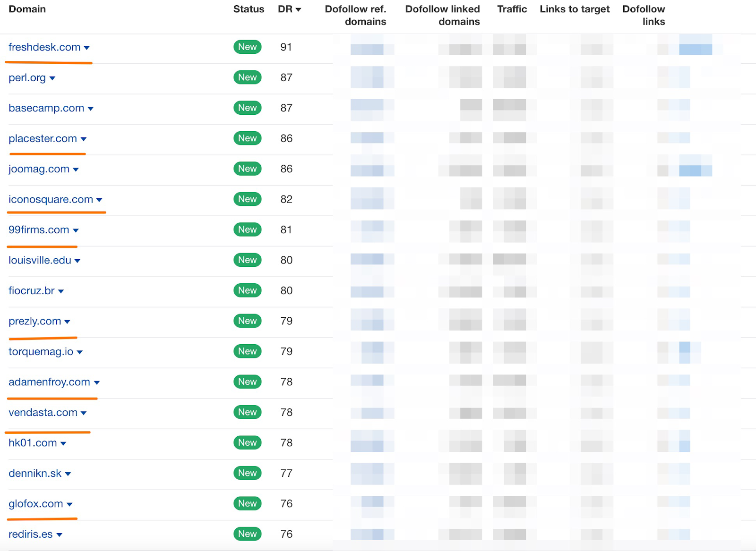
Task: Click the New badge in 99firms.com row
Action: pos(248,230)
